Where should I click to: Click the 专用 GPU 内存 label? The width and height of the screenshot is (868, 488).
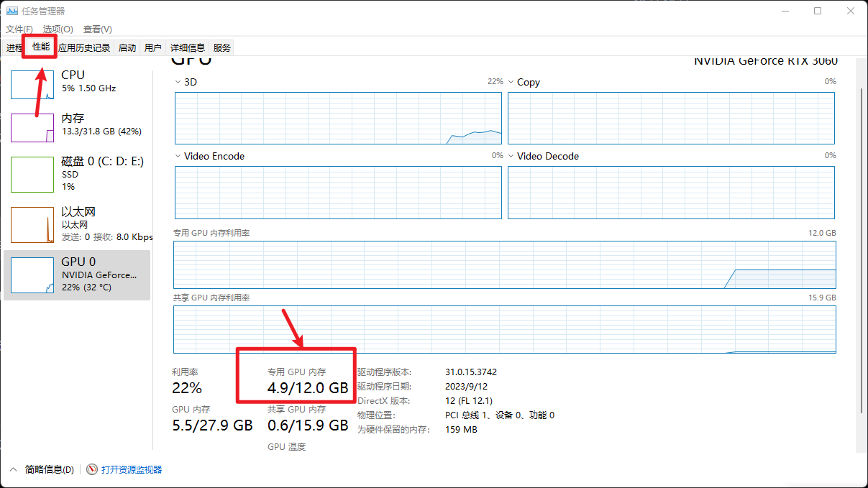tap(296, 372)
